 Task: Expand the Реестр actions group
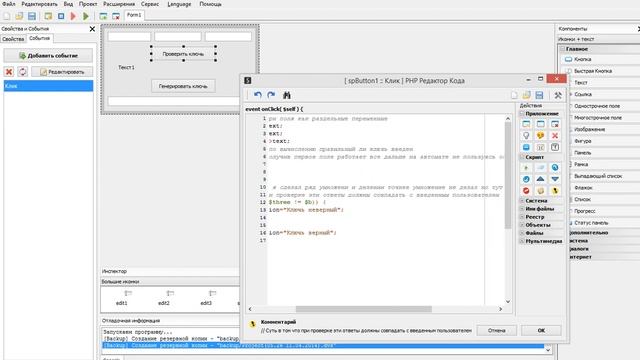[x=522, y=217]
